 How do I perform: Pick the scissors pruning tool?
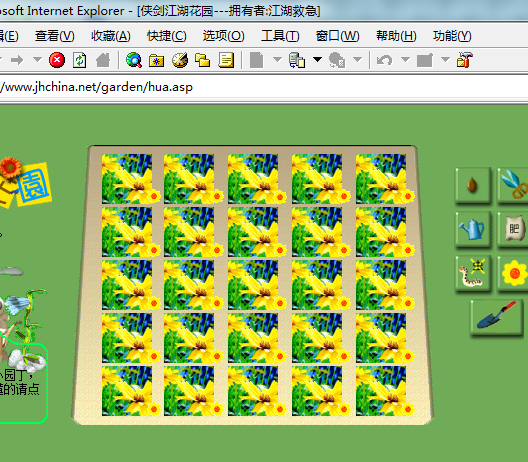[x=513, y=186]
